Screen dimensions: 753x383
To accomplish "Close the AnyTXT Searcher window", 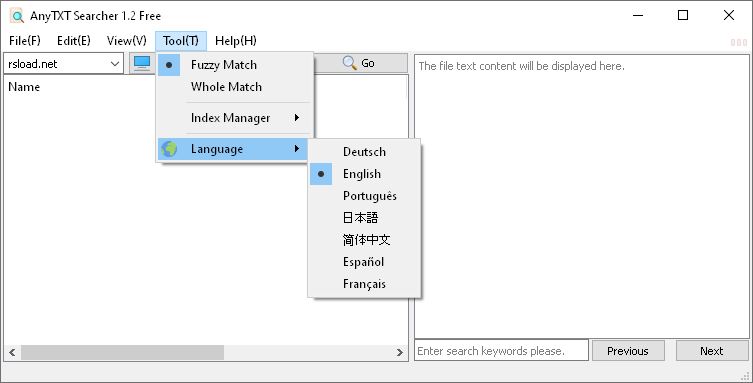I will 729,15.
